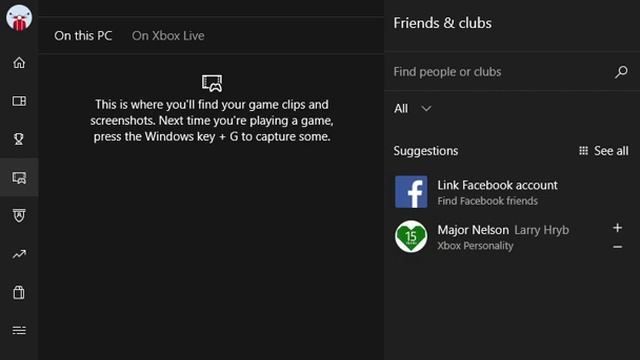640x360 pixels.
Task: Click the Larry Hryb real name
Action: pyautogui.click(x=542, y=230)
